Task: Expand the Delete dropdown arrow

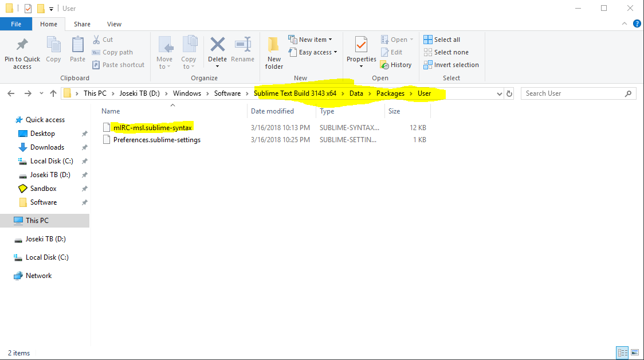Action: 217,66
